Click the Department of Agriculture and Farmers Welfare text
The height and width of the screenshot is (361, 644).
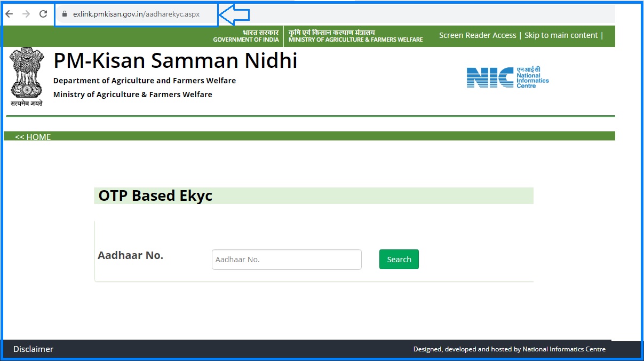click(145, 81)
